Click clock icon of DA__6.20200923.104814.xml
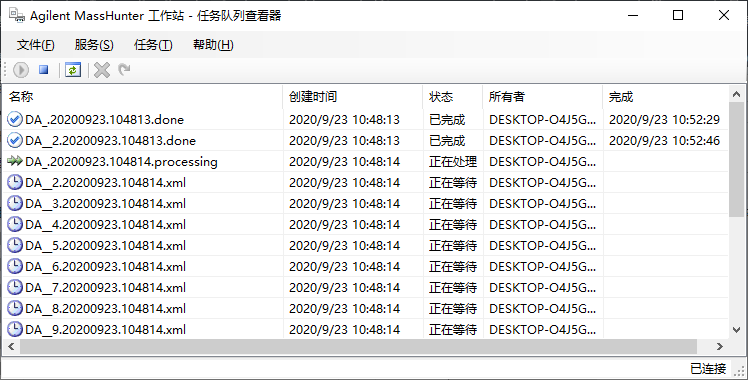 (15, 266)
